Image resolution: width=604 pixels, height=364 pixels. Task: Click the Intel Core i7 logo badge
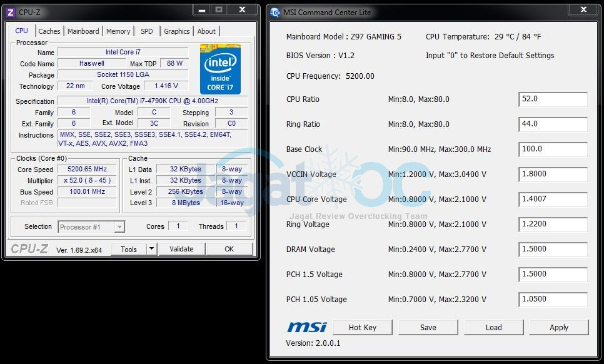click(220, 69)
